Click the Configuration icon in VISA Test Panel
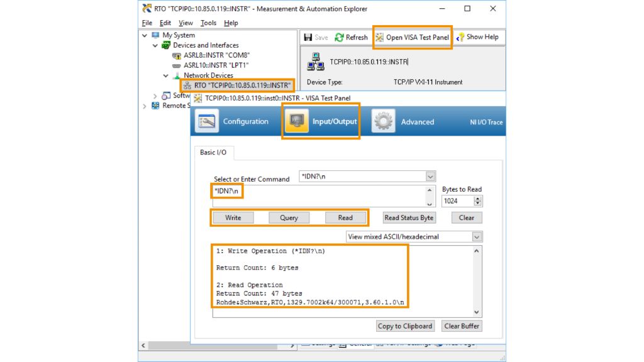This screenshot has width=644, height=362. 207,121
